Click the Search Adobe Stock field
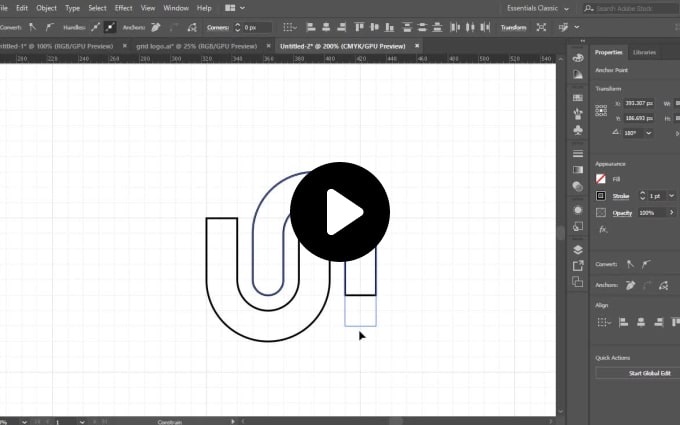680x425 pixels. pyautogui.click(x=630, y=8)
